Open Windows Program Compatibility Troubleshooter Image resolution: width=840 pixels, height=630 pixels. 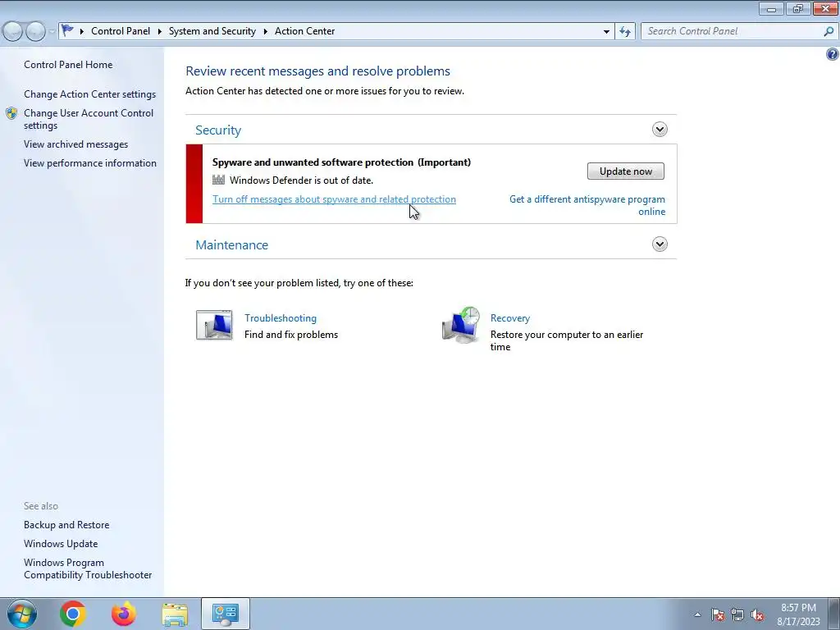tap(88, 569)
